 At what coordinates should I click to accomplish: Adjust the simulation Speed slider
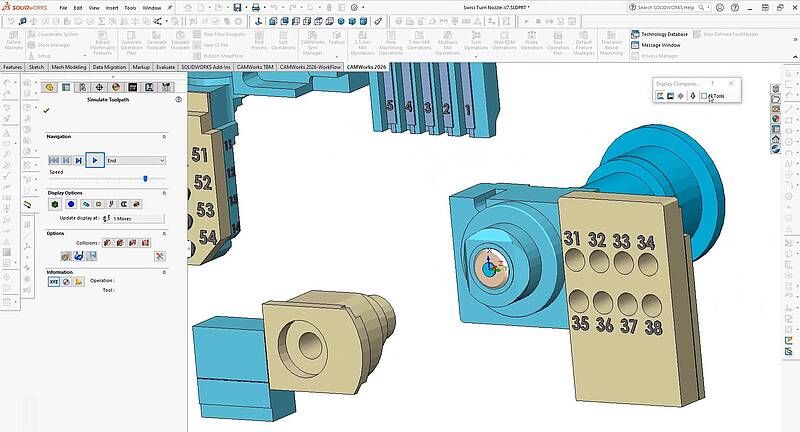[145, 178]
